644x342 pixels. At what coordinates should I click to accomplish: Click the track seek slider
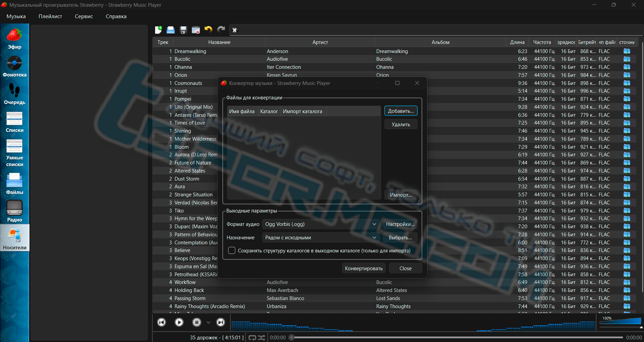click(x=456, y=338)
